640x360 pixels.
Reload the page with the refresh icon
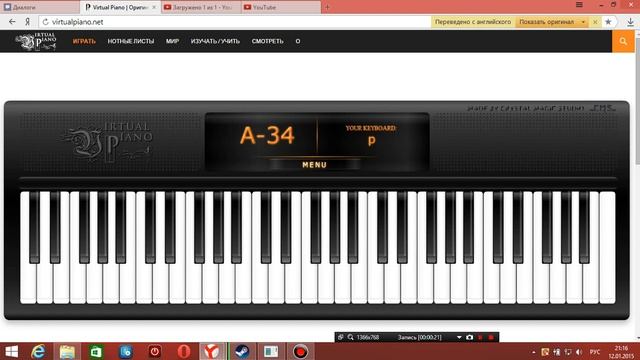45,22
